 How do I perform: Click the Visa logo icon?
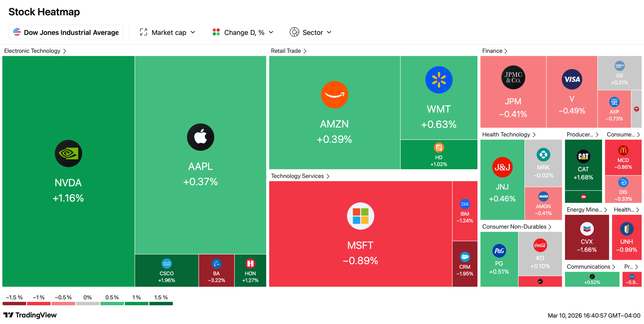(x=572, y=79)
